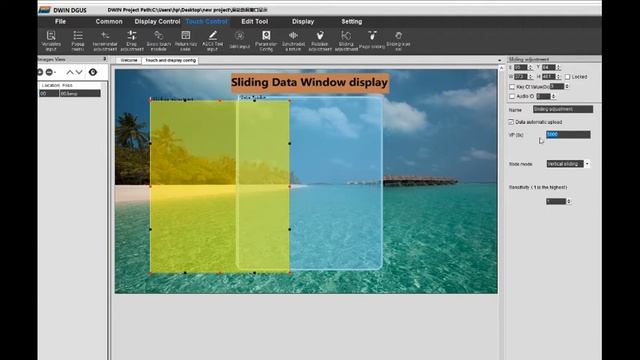Viewport: 640px width, 360px height.
Task: Adjust the Sensitivity stepper arrows
Action: click(569, 201)
